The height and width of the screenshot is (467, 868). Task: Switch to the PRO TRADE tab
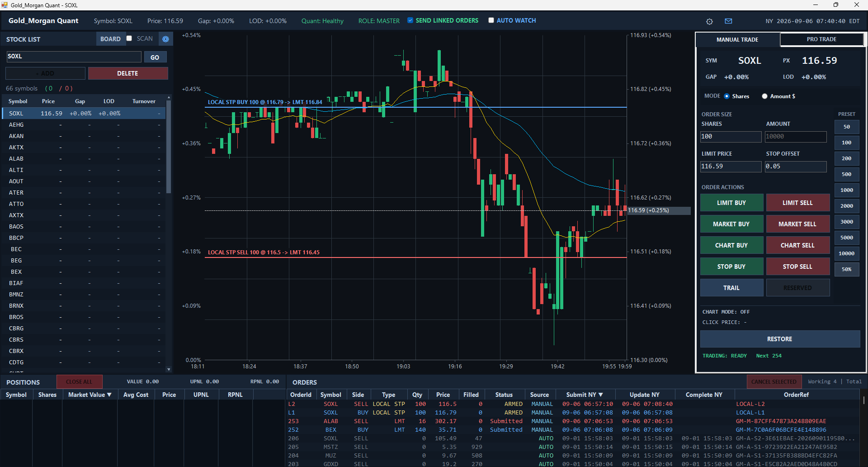821,39
